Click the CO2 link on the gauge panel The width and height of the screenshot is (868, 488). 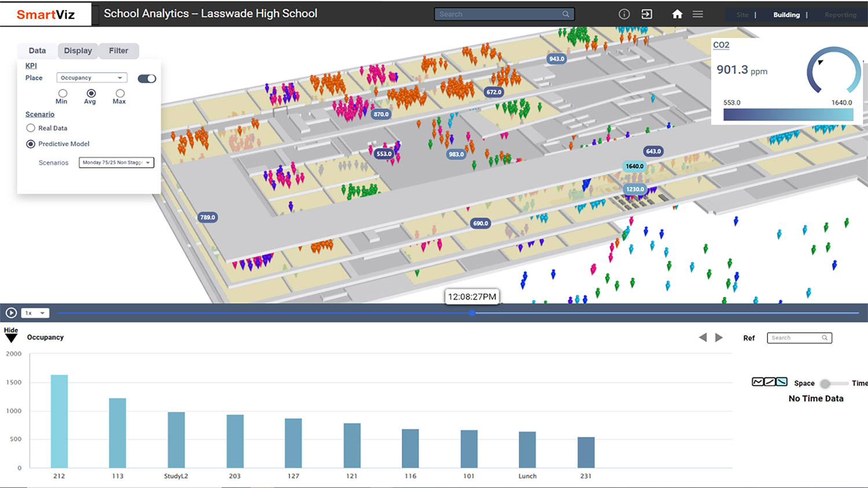pyautogui.click(x=721, y=45)
